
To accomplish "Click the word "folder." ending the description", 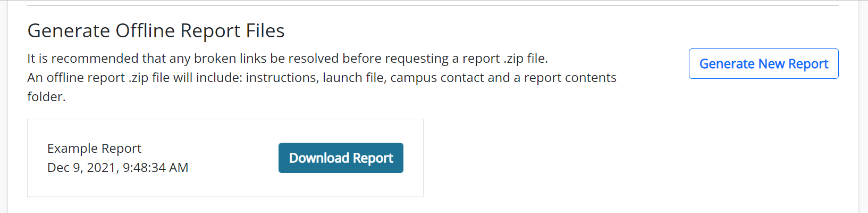I will pyautogui.click(x=46, y=97).
